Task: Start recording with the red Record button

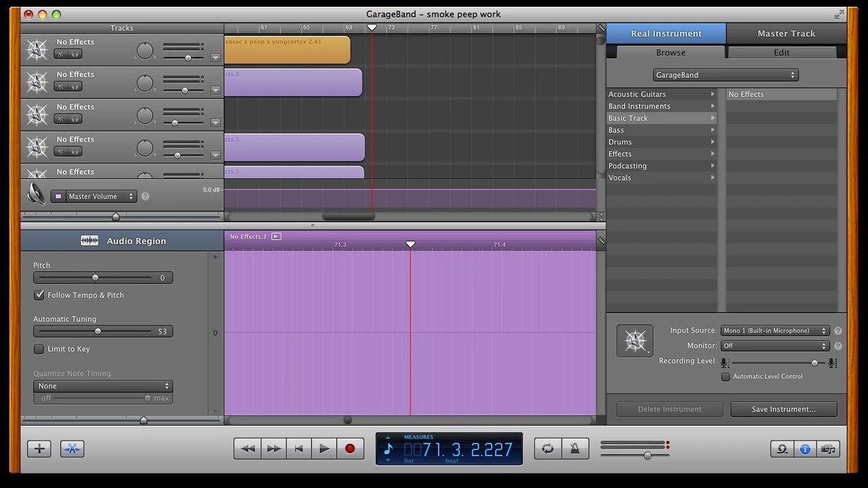Action: pos(350,449)
